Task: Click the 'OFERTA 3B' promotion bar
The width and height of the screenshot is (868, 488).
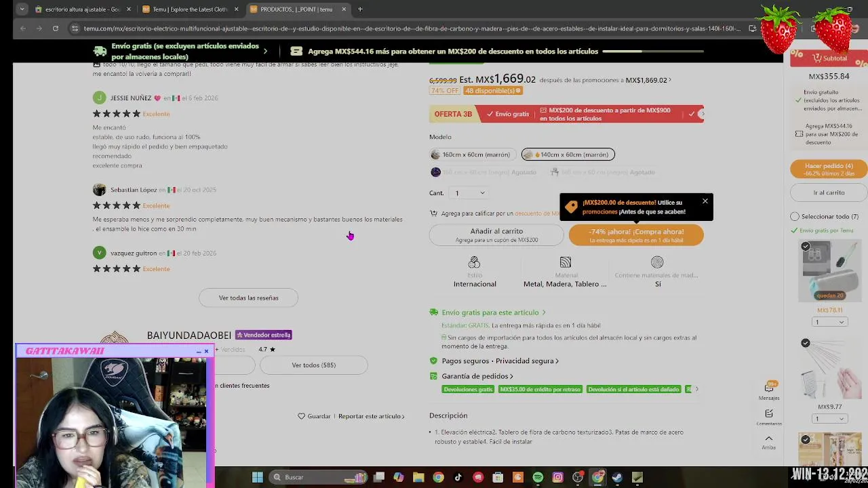Action: 566,114
